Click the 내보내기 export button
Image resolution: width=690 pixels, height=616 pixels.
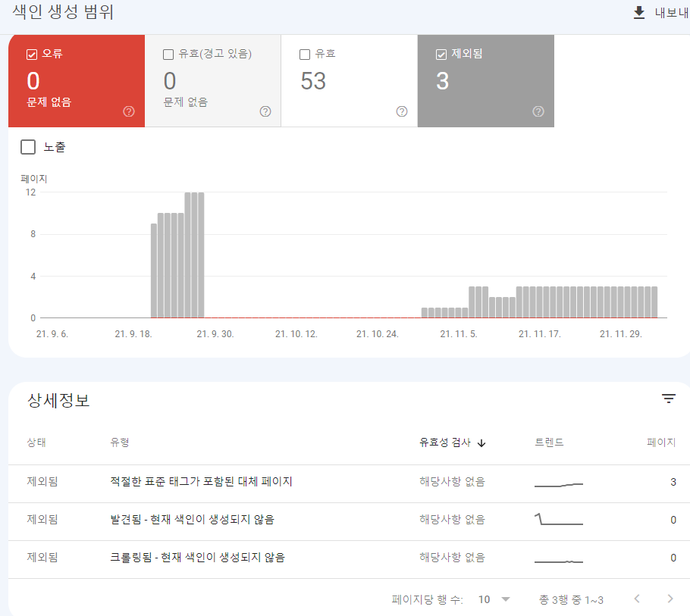pos(661,13)
